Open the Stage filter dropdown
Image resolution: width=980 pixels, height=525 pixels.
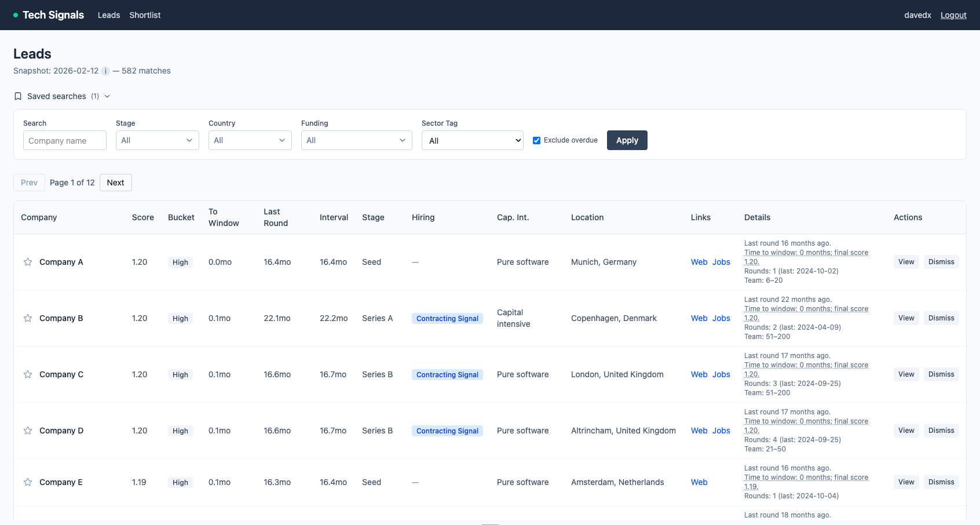[158, 140]
